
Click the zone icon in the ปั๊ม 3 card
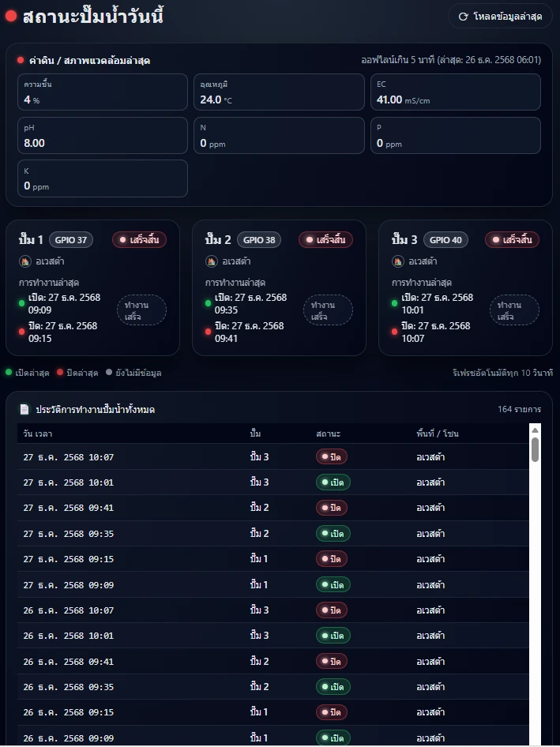tap(397, 261)
